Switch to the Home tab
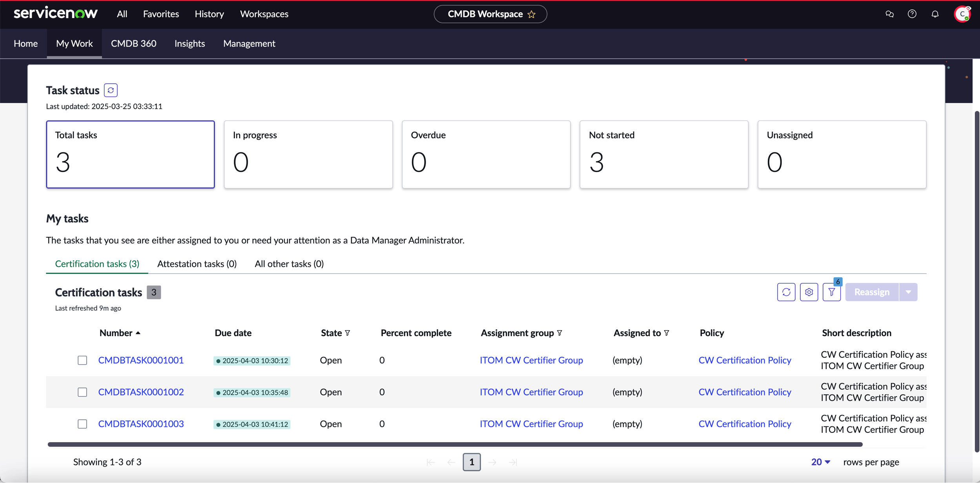The image size is (980, 483). click(26, 44)
